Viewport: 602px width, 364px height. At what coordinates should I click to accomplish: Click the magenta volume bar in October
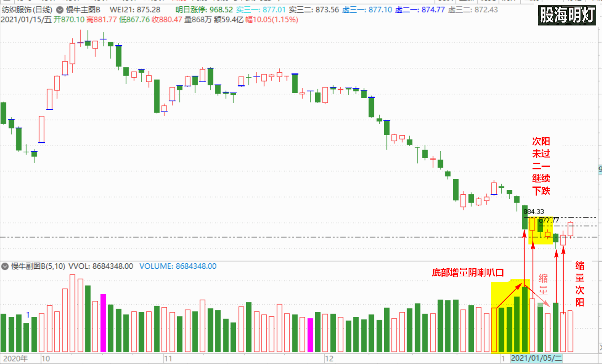(103, 323)
